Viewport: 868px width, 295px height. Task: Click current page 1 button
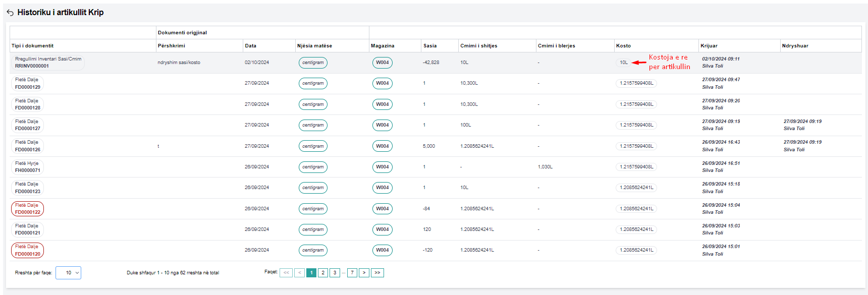pos(311,273)
